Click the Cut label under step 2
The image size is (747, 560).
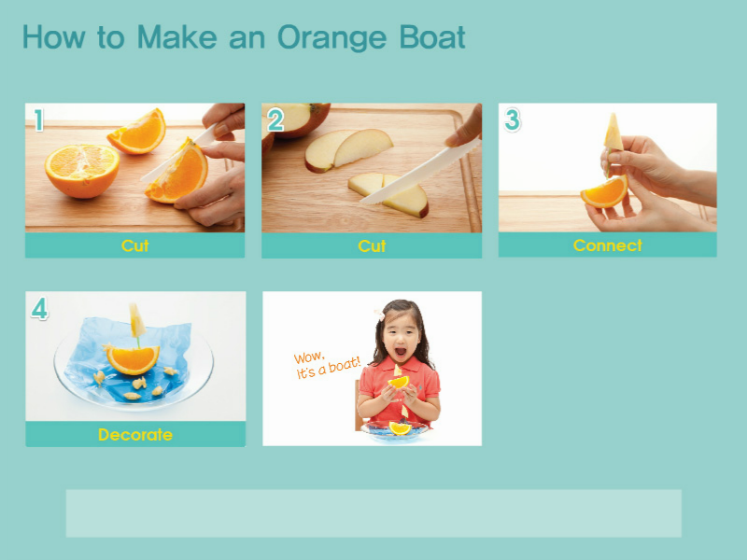click(372, 245)
